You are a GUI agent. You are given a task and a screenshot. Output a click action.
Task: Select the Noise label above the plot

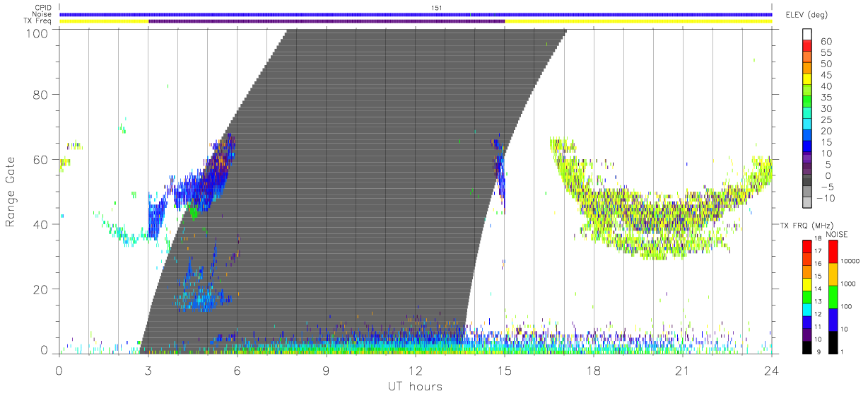42,15
